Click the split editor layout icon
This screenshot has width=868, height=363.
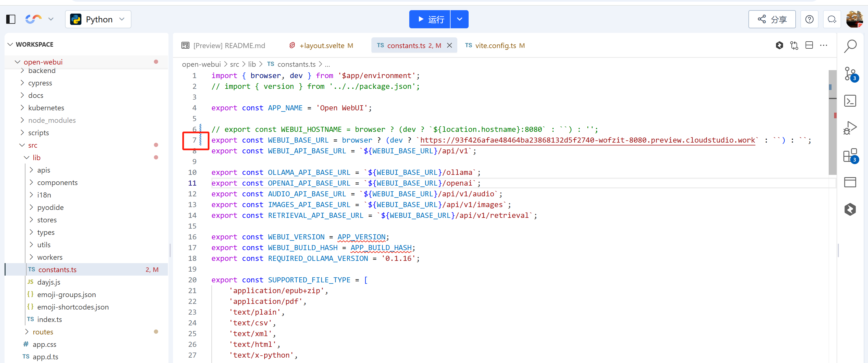pos(809,46)
